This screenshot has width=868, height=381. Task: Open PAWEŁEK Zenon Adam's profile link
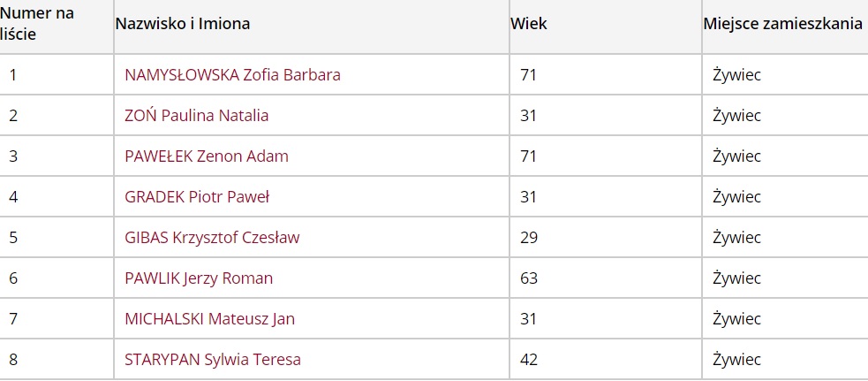tap(207, 156)
